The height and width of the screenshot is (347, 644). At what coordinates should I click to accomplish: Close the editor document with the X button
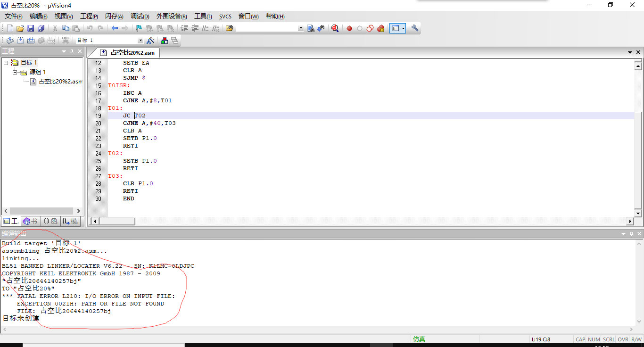pos(639,52)
